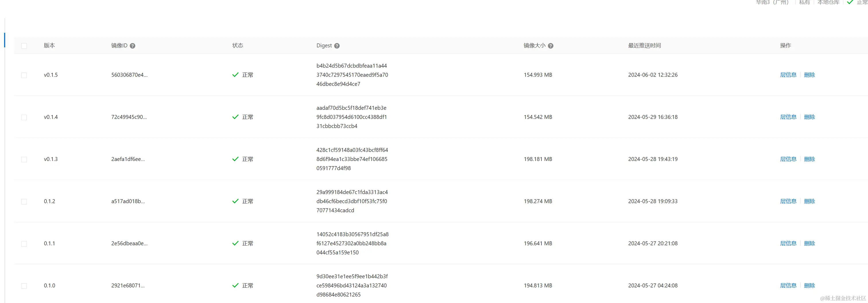The height and width of the screenshot is (303, 868).
Task: Click the help icon next to 镜像ID
Action: coord(132,46)
